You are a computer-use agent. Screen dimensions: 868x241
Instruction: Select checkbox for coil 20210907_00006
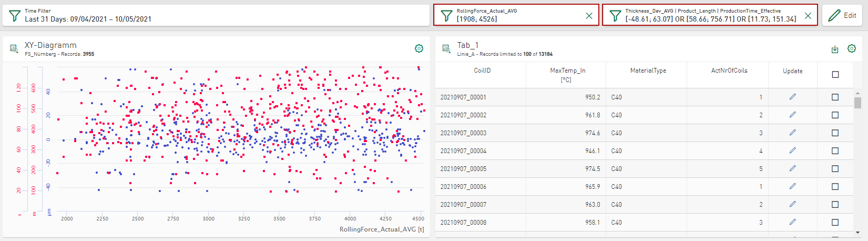[835, 186]
